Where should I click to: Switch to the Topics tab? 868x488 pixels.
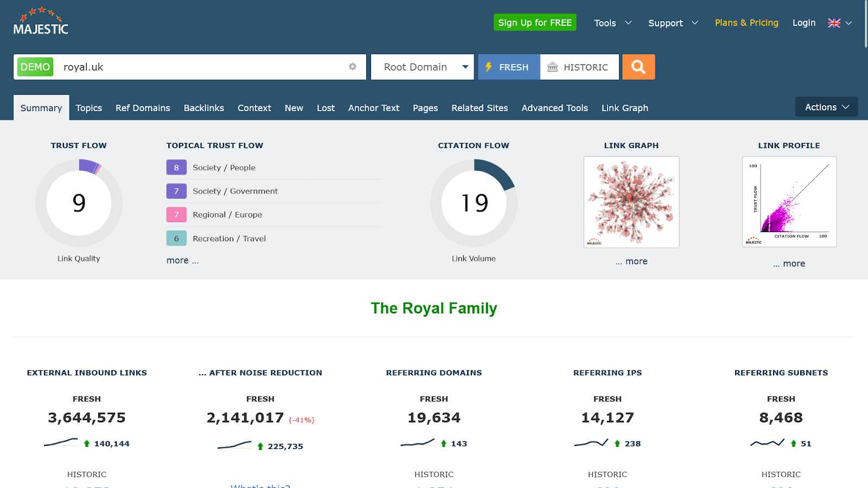[89, 108]
